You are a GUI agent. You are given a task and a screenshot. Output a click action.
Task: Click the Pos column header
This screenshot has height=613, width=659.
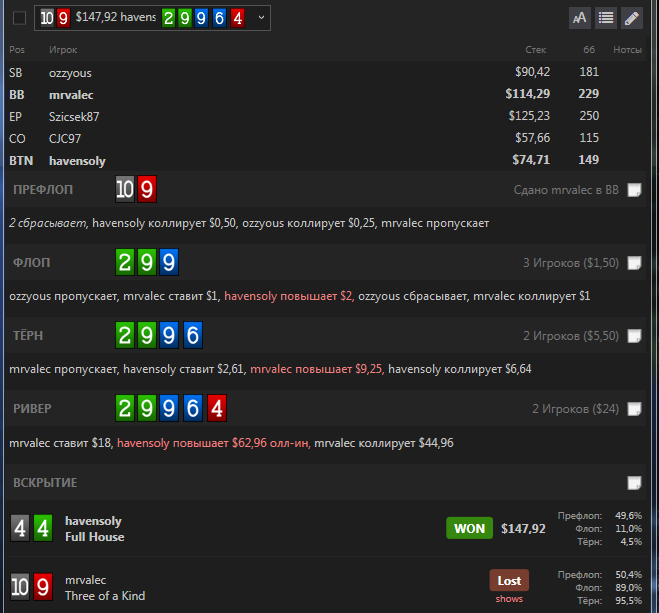(x=17, y=50)
